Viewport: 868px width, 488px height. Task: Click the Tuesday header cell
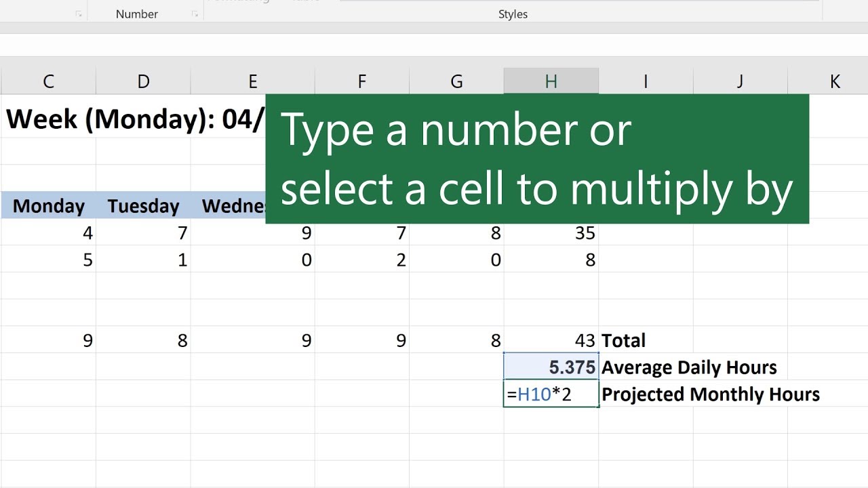[143, 205]
